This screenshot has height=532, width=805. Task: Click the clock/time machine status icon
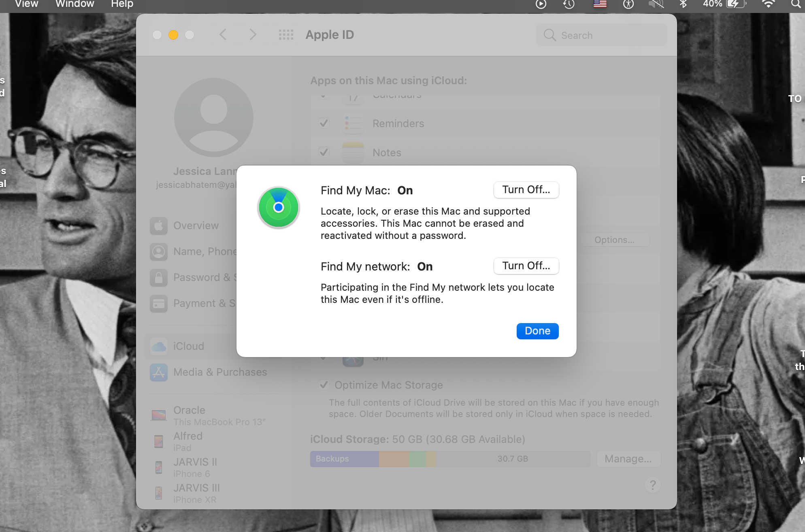568,5
